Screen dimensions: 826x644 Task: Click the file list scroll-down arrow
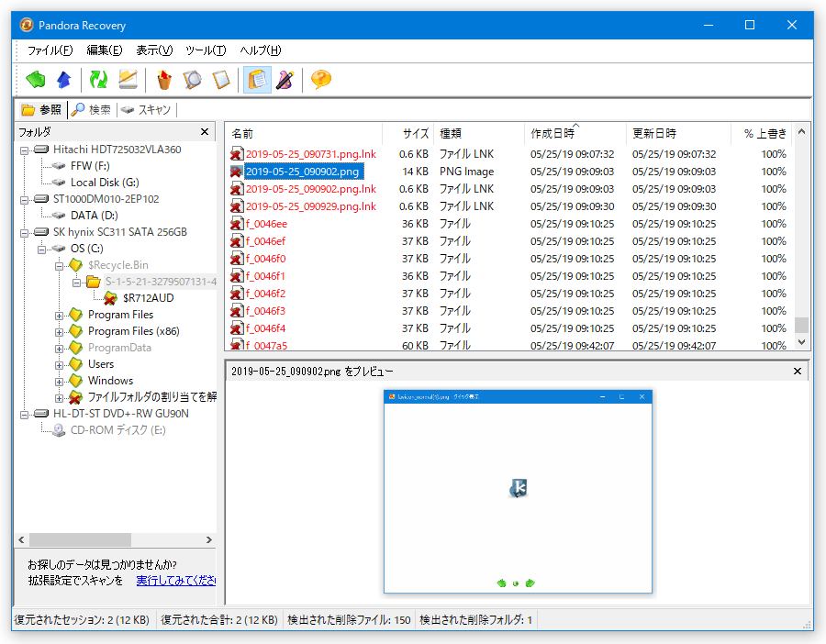click(x=801, y=342)
